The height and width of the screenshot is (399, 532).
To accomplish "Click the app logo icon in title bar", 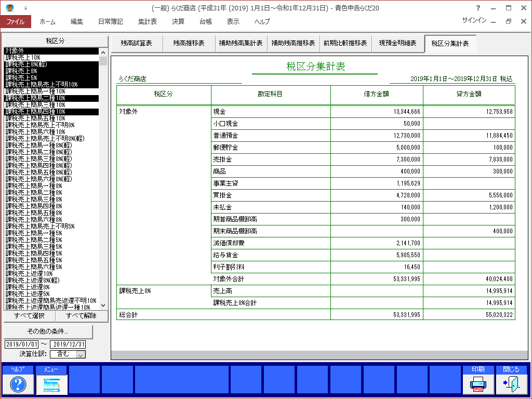I will click(10, 8).
